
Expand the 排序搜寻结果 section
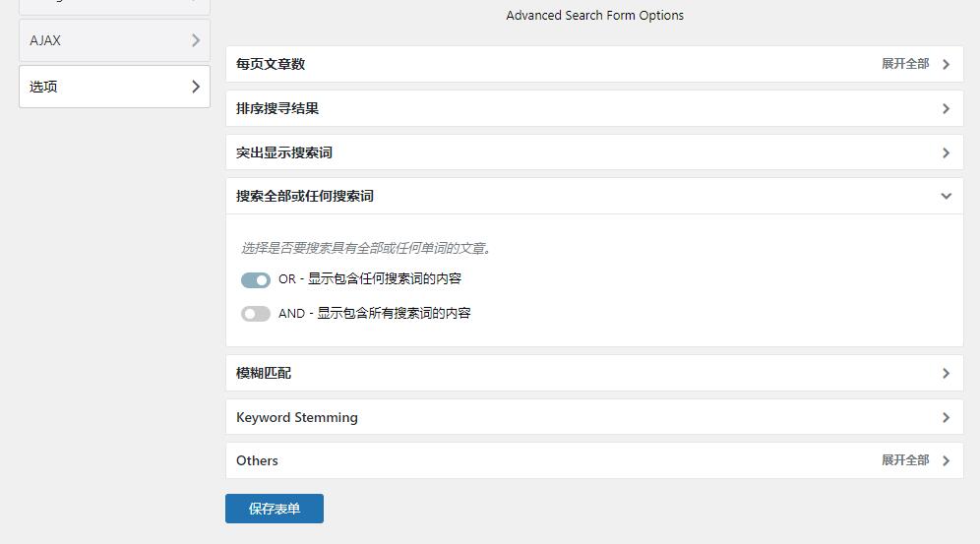pos(594,108)
